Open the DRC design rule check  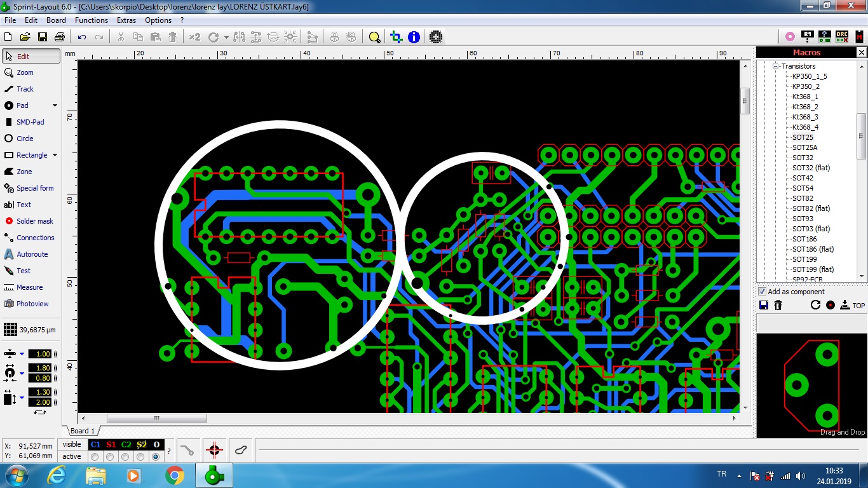[842, 37]
